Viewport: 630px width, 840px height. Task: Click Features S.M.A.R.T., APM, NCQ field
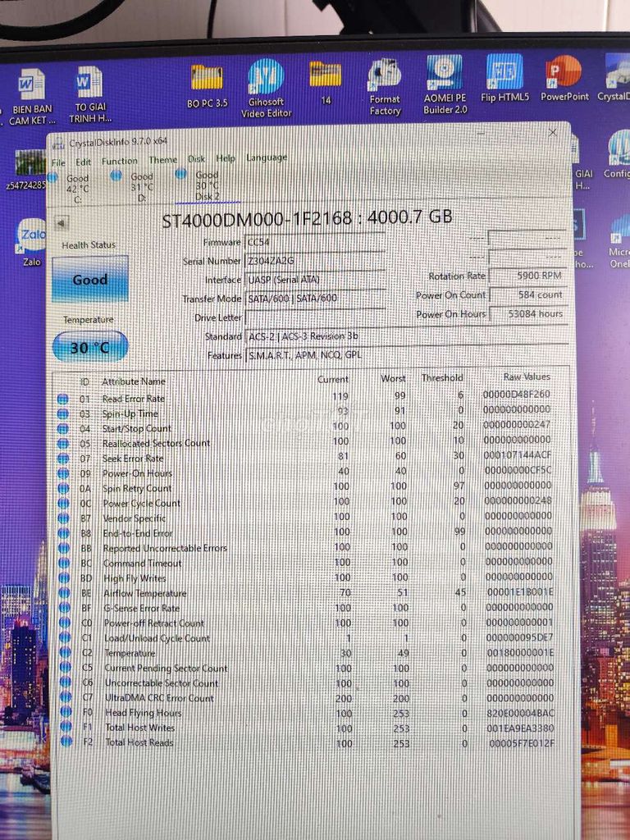(x=406, y=355)
